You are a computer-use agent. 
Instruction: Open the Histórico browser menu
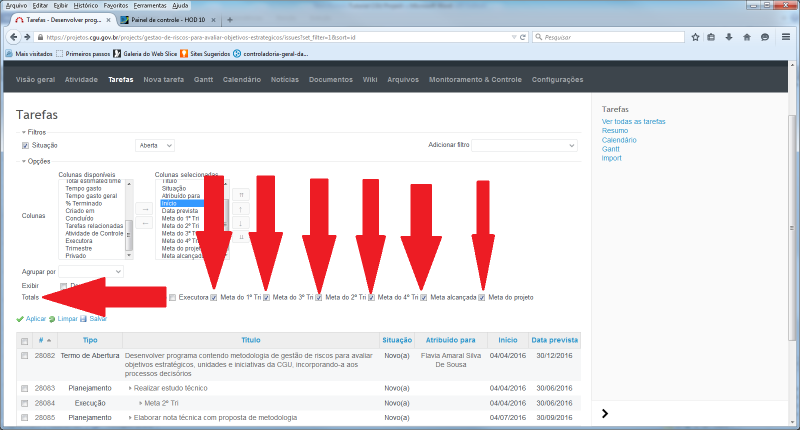[85, 5]
